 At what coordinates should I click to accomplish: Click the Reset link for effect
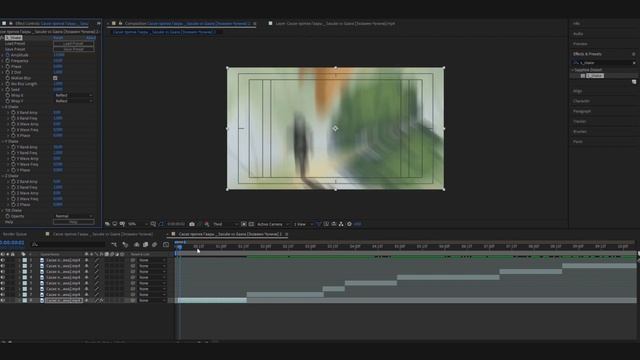(58, 38)
